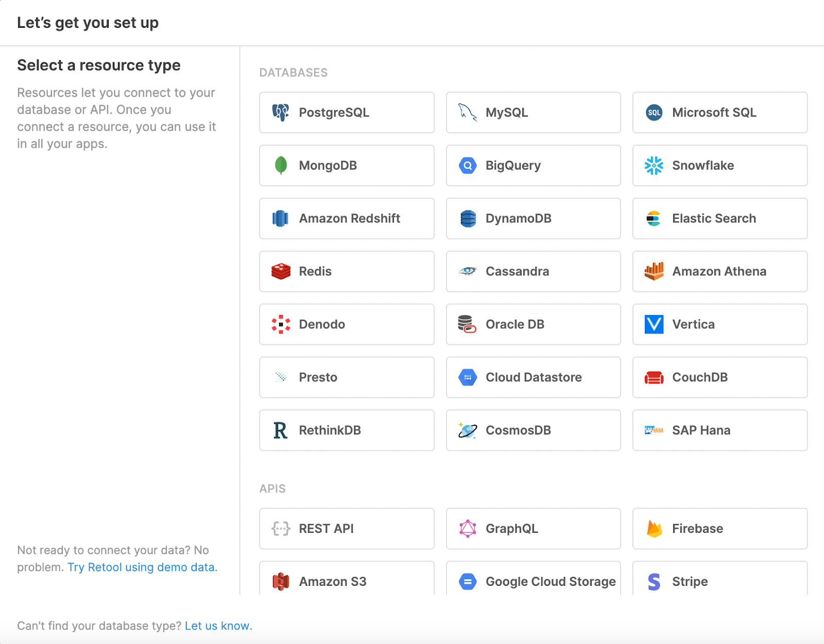Select the Oracle DB icon
The height and width of the screenshot is (644, 824).
468,324
